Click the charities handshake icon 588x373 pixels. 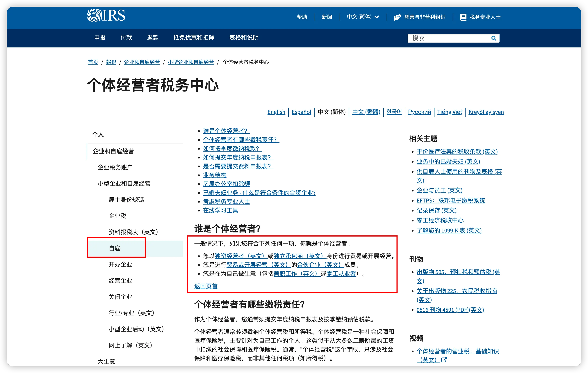click(397, 17)
